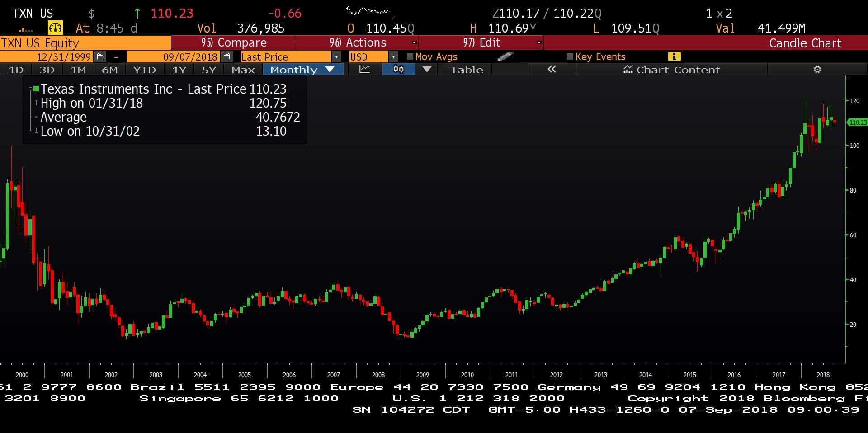868x433 pixels.
Task: Click the 2018 year axis label
Action: click(823, 375)
